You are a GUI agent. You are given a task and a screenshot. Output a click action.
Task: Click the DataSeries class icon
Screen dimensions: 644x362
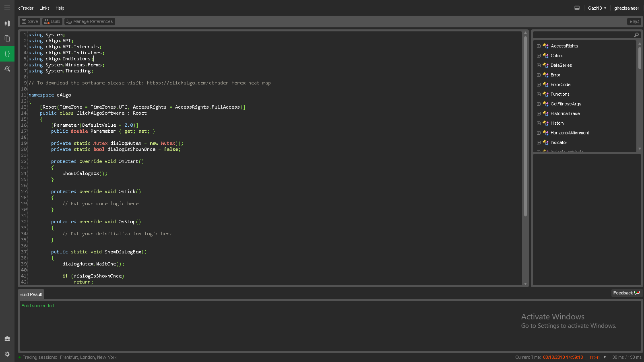click(546, 65)
